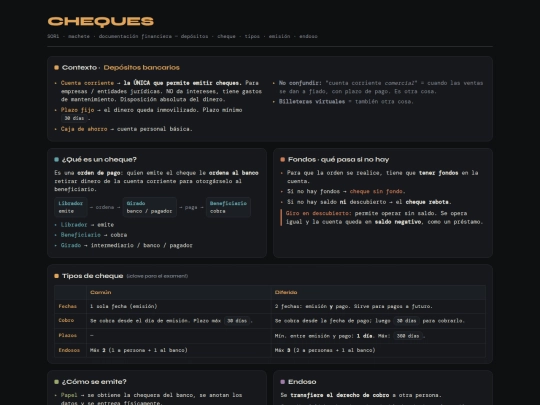Image resolution: width=540 pixels, height=405 pixels.
Task: Select the 'Giro en descubierto:' label
Action: pos(318,213)
